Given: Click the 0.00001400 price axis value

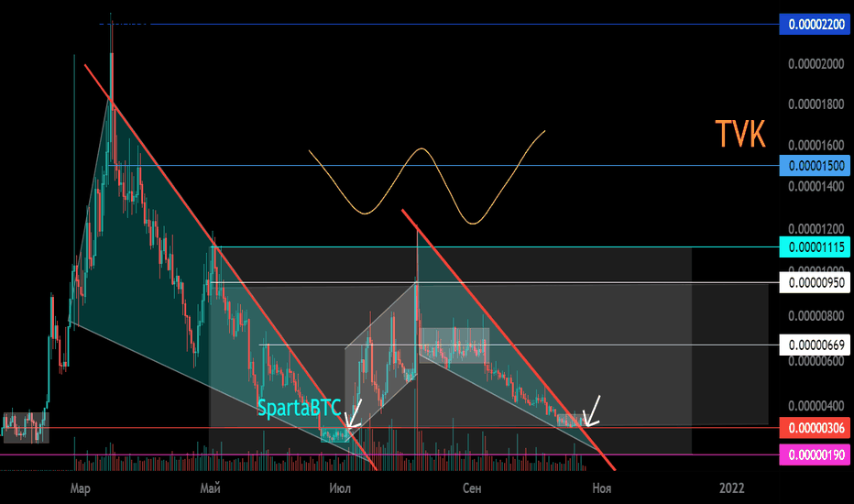Looking at the screenshot, I should click(x=816, y=186).
